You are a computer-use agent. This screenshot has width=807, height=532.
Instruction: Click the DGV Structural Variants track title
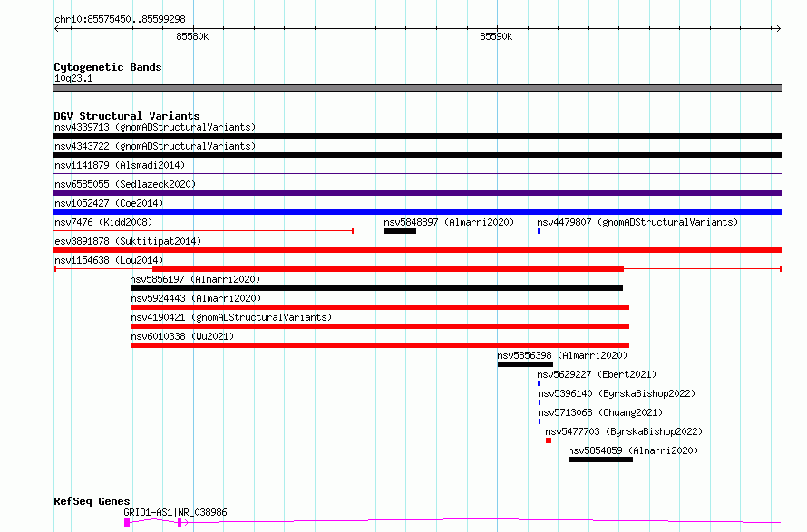[127, 116]
